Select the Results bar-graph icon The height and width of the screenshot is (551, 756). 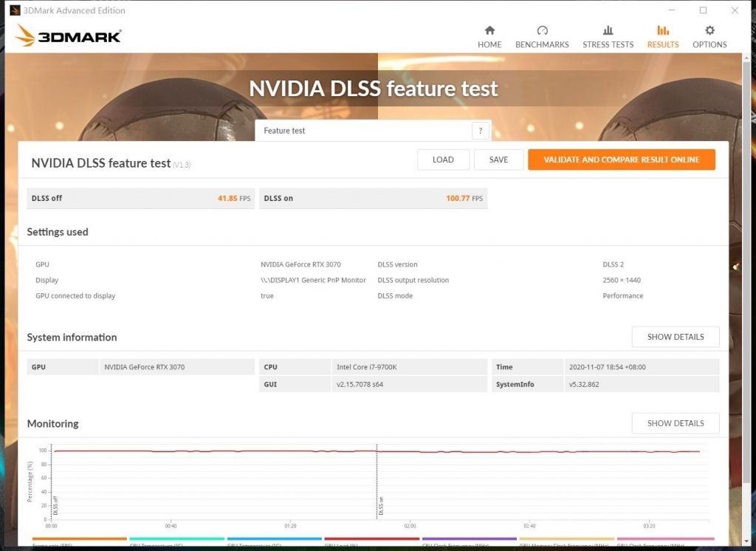[x=662, y=32]
